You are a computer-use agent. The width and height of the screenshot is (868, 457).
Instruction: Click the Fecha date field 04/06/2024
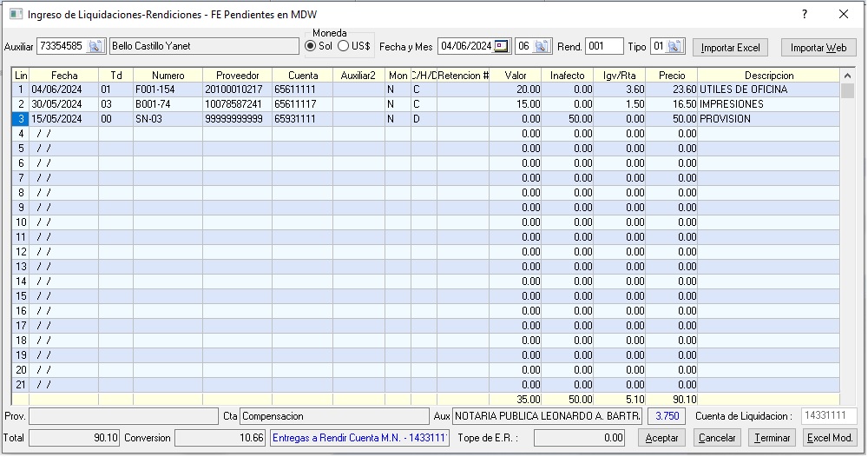pos(466,47)
